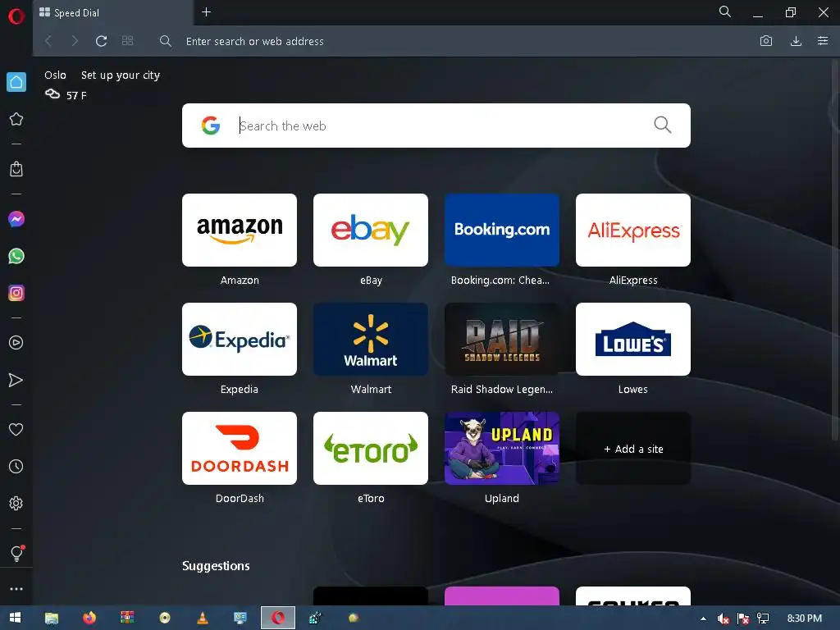The image size is (840, 630).
Task: Go back with the back arrow
Action: [48, 41]
